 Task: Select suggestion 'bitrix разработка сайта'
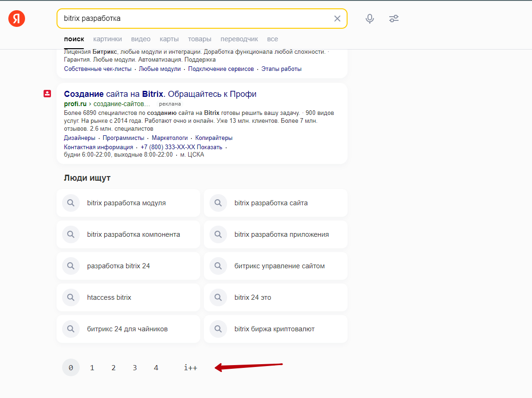click(x=271, y=203)
